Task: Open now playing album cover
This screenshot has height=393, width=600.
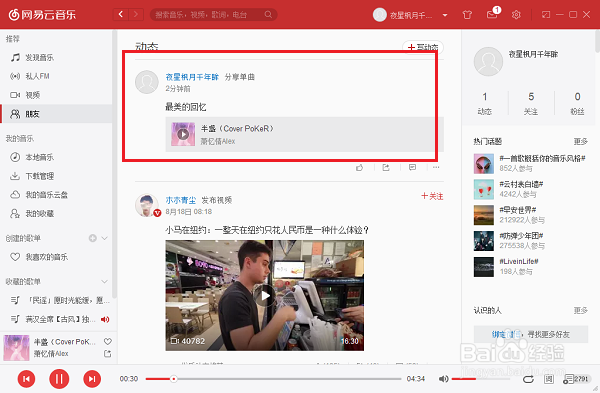Action: click(16, 348)
